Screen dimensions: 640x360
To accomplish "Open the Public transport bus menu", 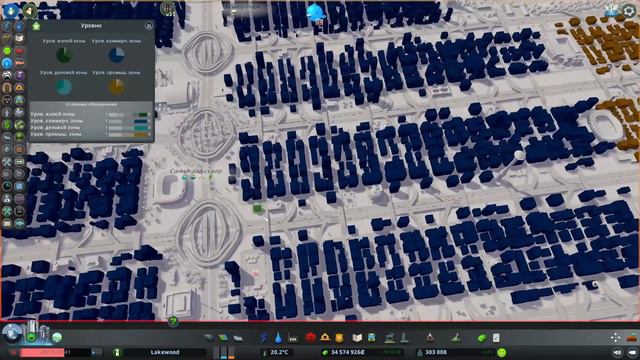I will click(x=371, y=338).
